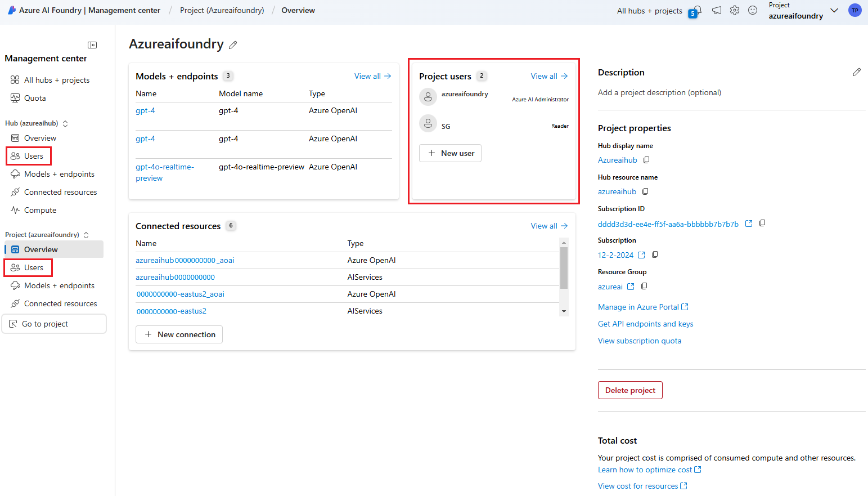This screenshot has height=496, width=868.
Task: Click the Connected resources scrollbar thumb
Action: pyautogui.click(x=564, y=268)
